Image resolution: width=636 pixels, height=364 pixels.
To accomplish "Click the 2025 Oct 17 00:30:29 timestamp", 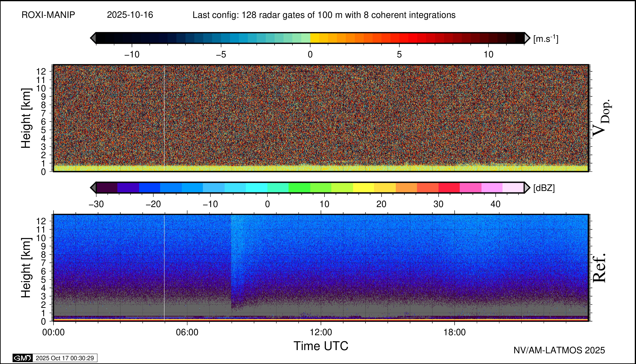I will tap(65, 358).
